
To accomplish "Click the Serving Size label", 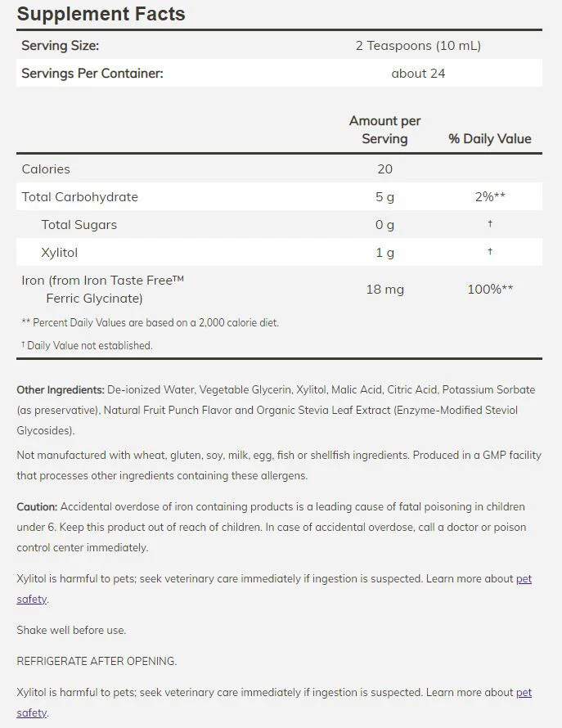I will click(61, 46).
